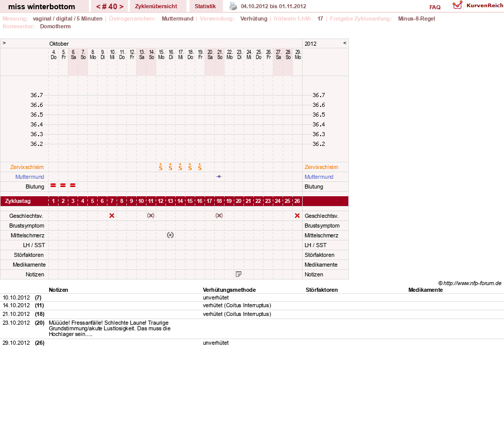Click the Mittelschmerz symbol on day 13
Viewport: 504px width, 448px height.
click(171, 235)
